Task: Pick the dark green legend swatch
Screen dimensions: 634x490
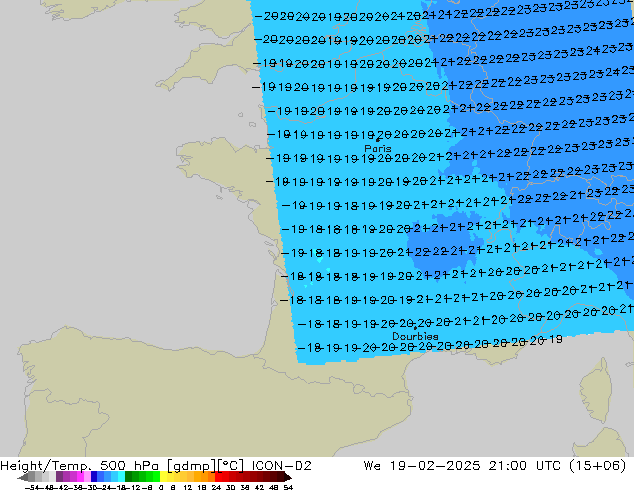Action: tap(129, 476)
